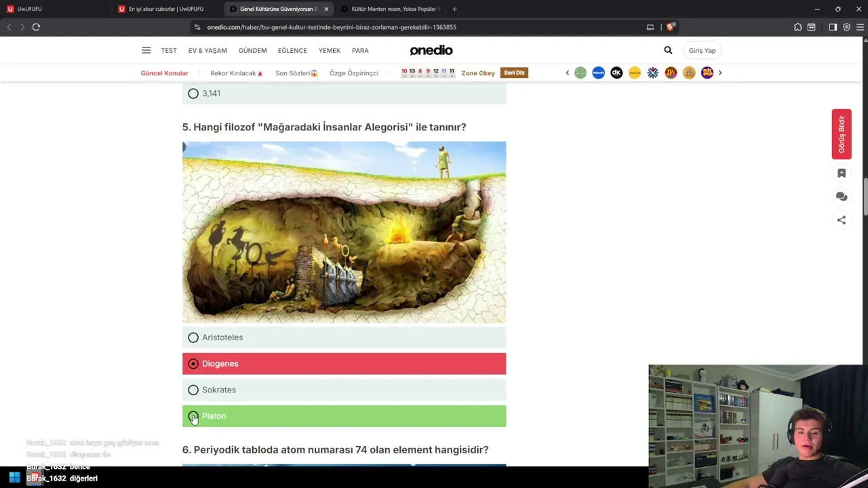This screenshot has height=488, width=868.
Task: Toggle the browser sidebar panel icon
Action: [833, 27]
